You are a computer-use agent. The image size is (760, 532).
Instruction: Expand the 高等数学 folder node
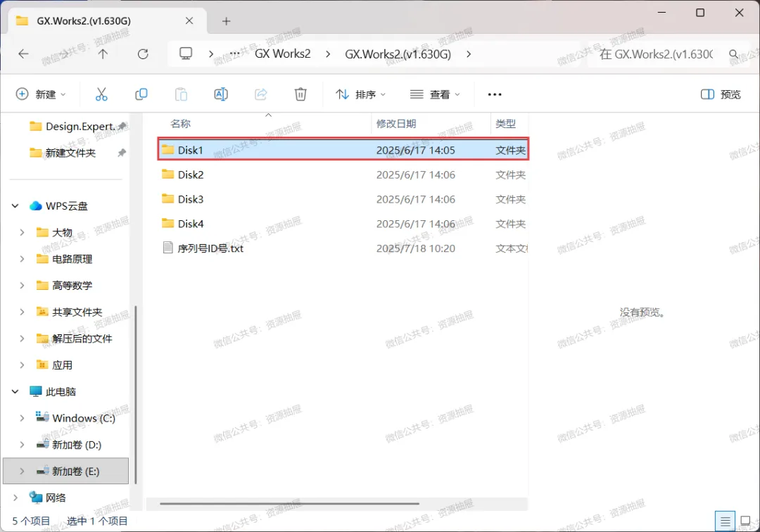click(x=22, y=286)
